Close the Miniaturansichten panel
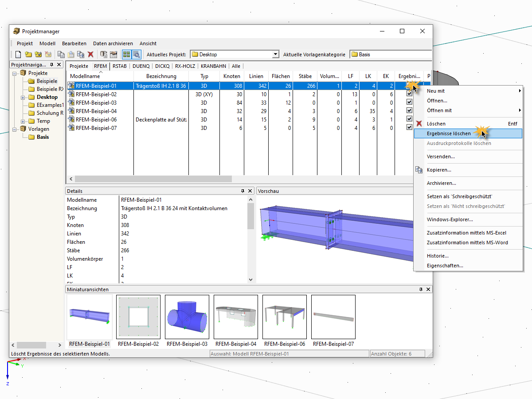The height and width of the screenshot is (399, 532). (x=428, y=289)
